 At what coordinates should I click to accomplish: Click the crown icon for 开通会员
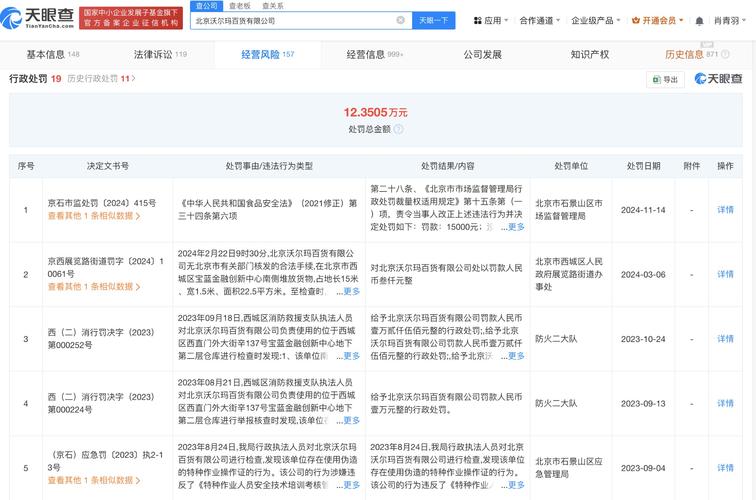pos(635,21)
